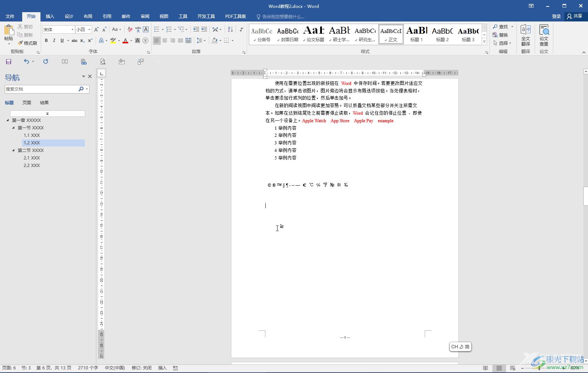Switch to read mode view in the status bar

[486, 368]
